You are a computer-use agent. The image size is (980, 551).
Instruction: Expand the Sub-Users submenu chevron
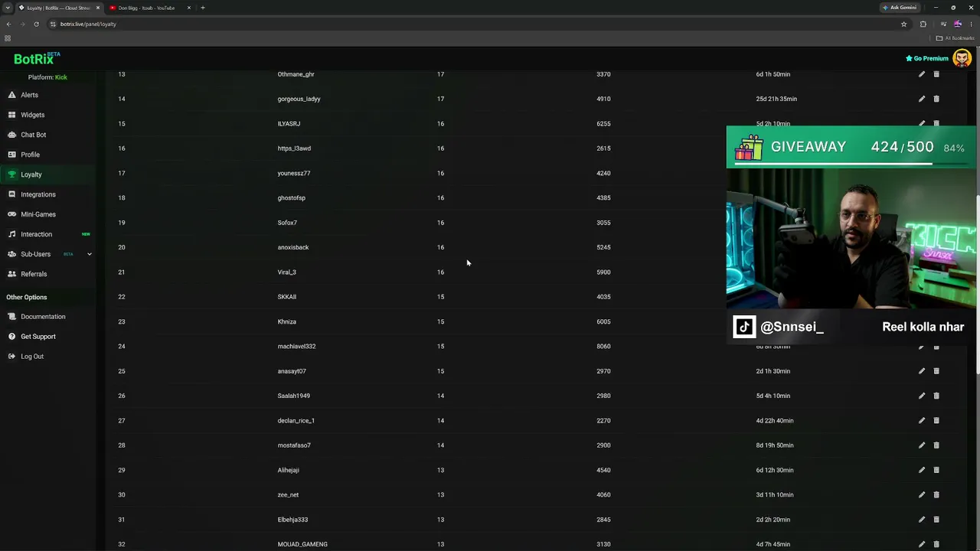pyautogui.click(x=89, y=254)
